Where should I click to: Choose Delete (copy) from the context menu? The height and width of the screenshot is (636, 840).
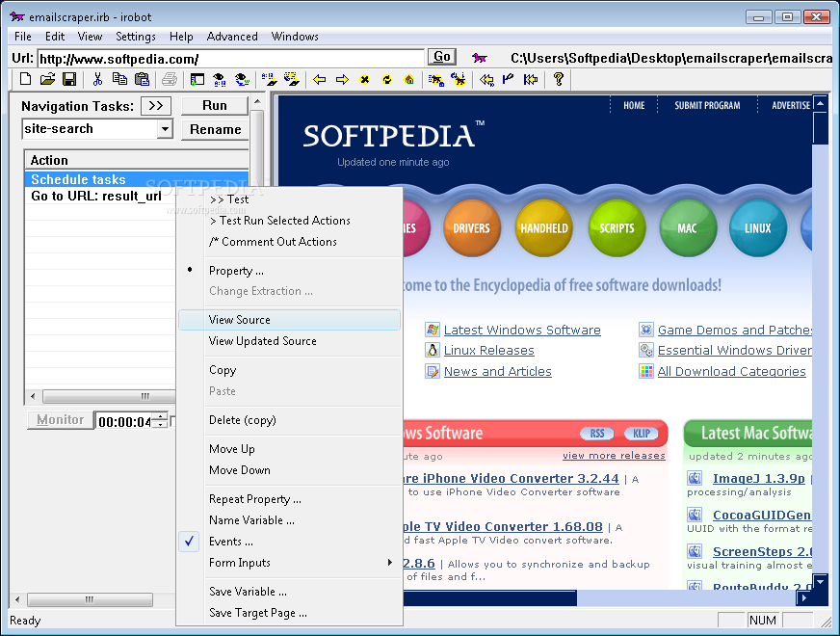(289, 420)
